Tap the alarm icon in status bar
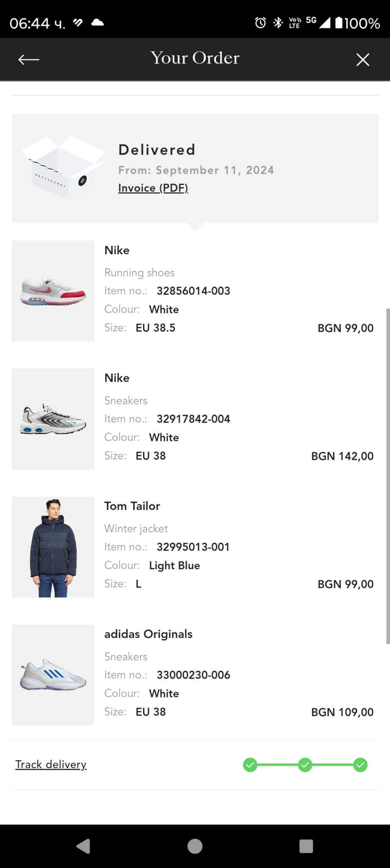 coord(260,23)
